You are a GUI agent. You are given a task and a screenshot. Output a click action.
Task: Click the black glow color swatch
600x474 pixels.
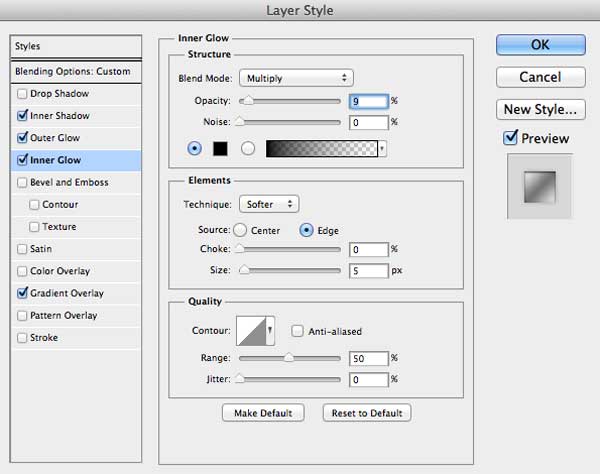pyautogui.click(x=220, y=148)
